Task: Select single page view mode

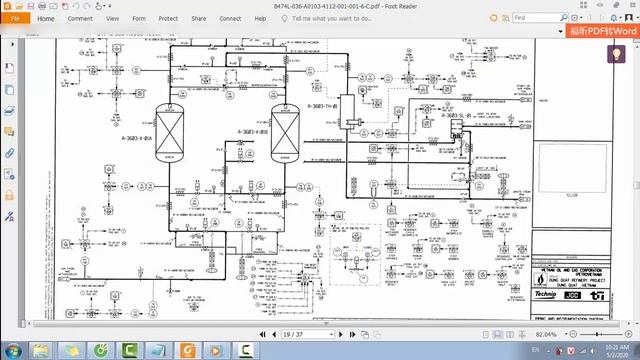Action: [486, 335]
